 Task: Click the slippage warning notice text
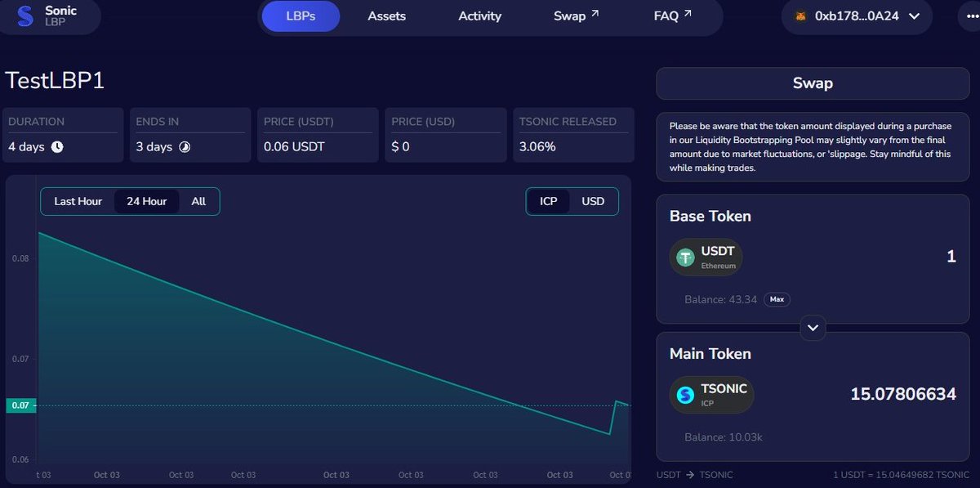click(x=811, y=147)
